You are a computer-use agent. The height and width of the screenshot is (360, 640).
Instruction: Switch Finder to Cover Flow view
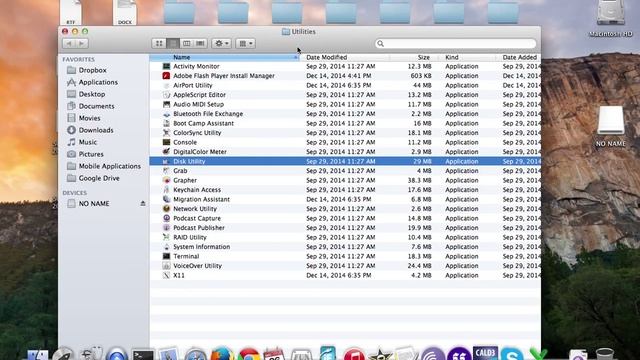[x=200, y=43]
